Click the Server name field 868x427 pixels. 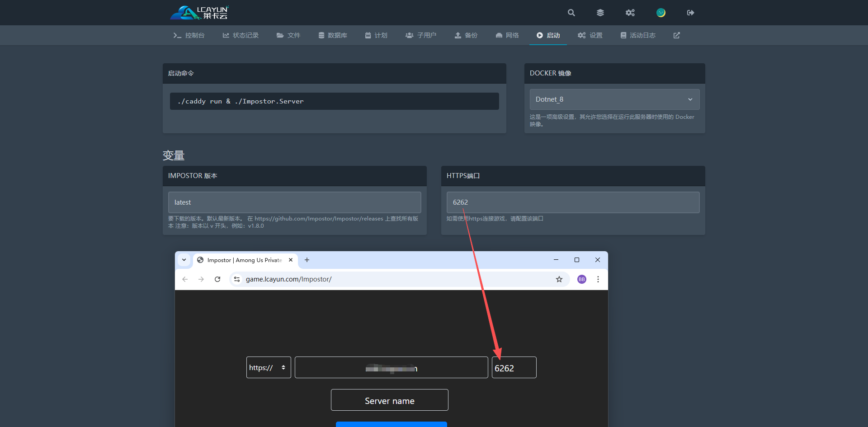[x=389, y=400]
